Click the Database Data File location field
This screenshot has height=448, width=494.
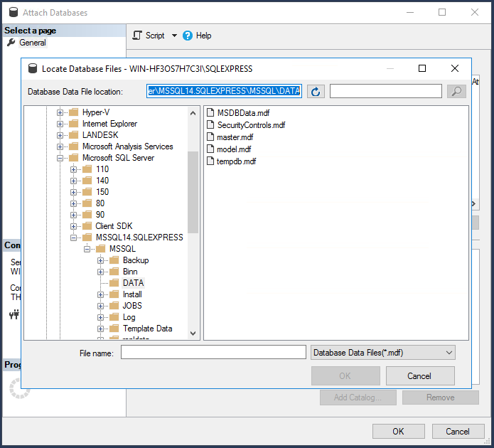coord(224,91)
